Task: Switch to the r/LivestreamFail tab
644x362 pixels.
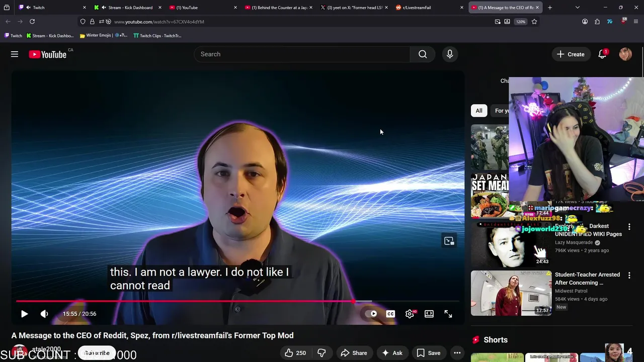Action: [430, 8]
